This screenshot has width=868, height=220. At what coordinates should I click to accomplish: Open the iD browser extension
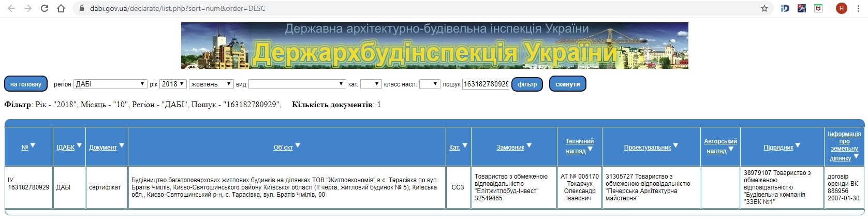(x=785, y=8)
